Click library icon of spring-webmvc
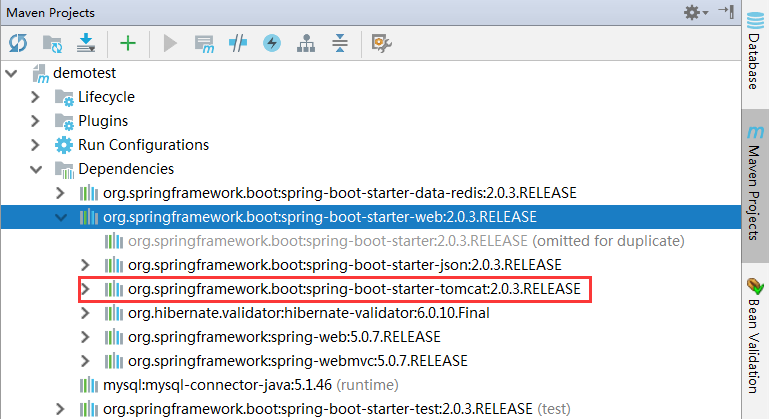The width and height of the screenshot is (769, 419). pyautogui.click(x=114, y=361)
